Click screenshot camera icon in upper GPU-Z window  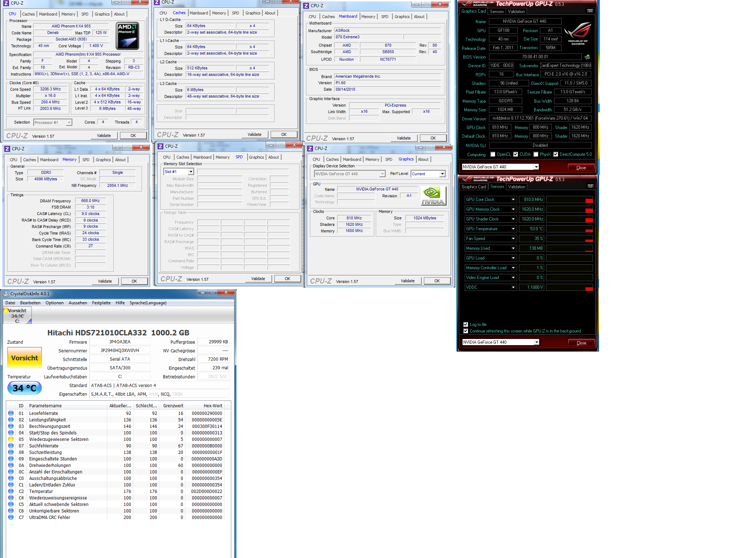pos(590,11)
